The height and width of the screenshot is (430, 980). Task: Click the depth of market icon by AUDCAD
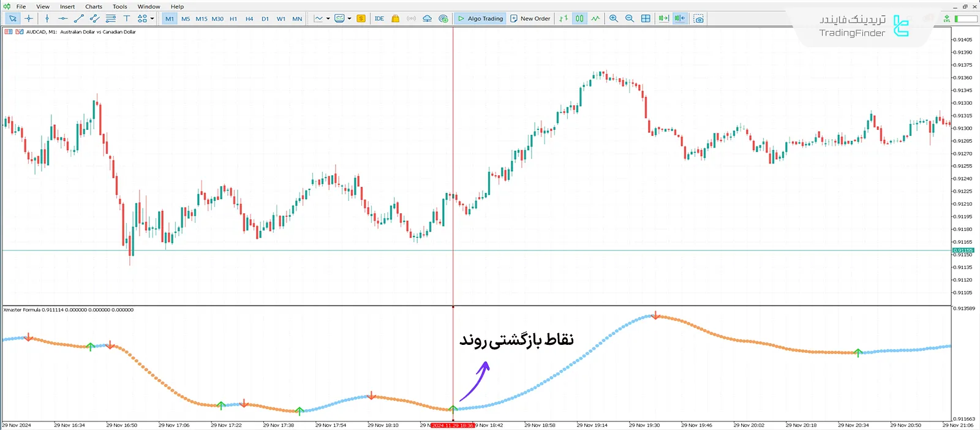(x=9, y=32)
